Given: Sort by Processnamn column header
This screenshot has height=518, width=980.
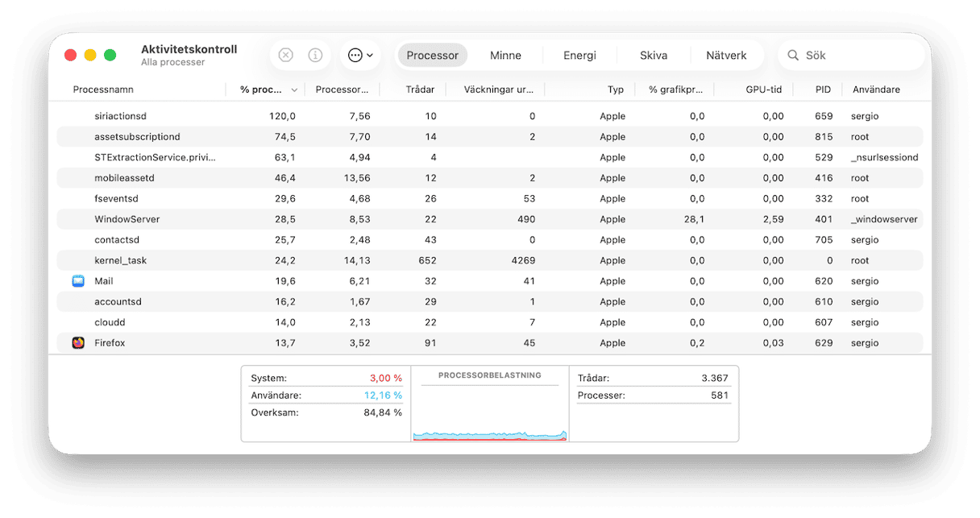Looking at the screenshot, I should [x=103, y=89].
